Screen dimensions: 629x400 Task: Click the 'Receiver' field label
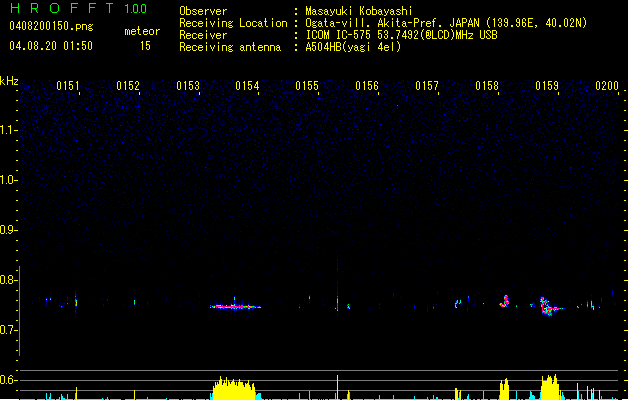(x=203, y=35)
